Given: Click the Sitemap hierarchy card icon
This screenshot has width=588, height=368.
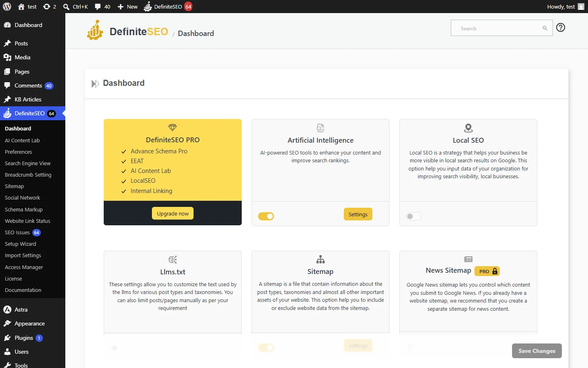Looking at the screenshot, I should [321, 259].
